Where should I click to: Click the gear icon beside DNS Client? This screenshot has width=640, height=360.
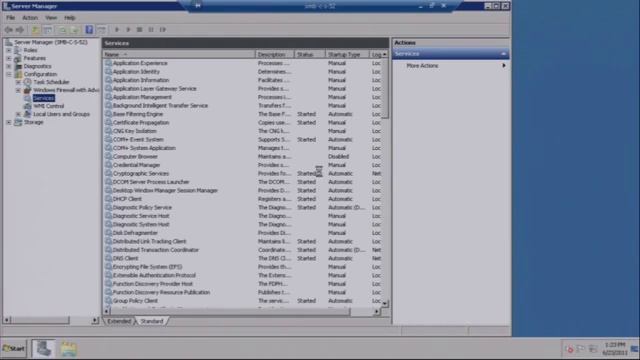click(108, 258)
